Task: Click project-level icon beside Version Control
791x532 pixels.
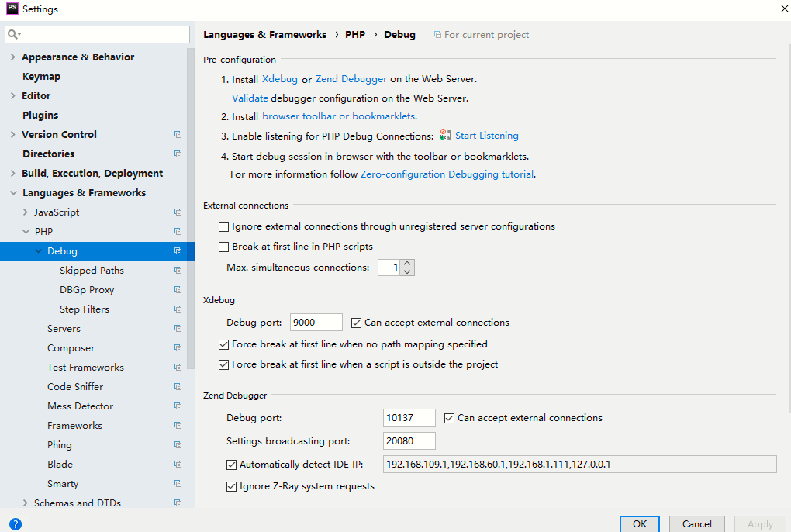Action: click(178, 135)
